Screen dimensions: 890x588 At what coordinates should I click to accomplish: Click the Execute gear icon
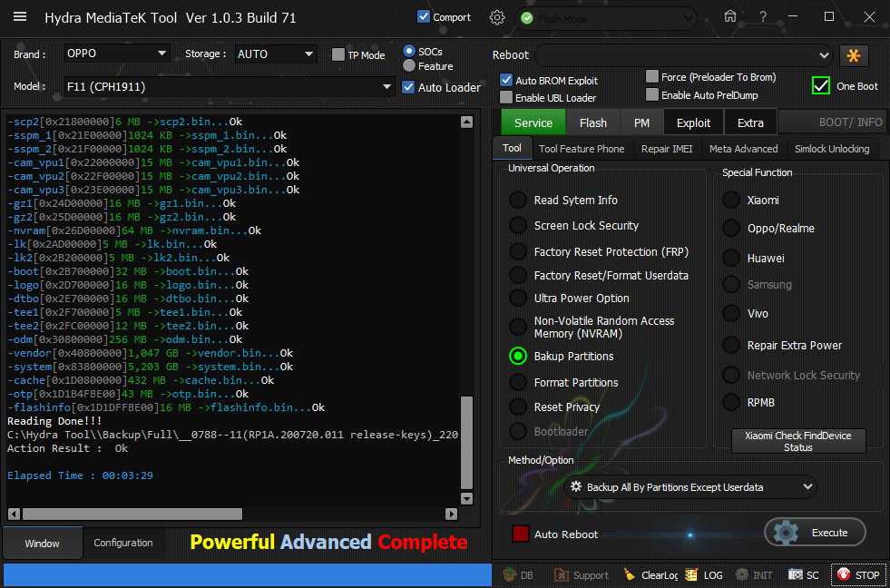click(x=787, y=533)
